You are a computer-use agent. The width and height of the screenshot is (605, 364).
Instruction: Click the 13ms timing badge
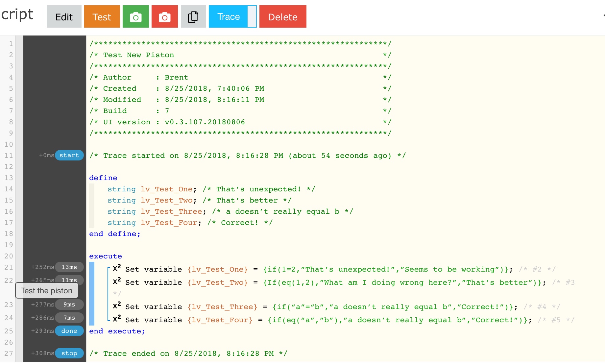(x=69, y=267)
